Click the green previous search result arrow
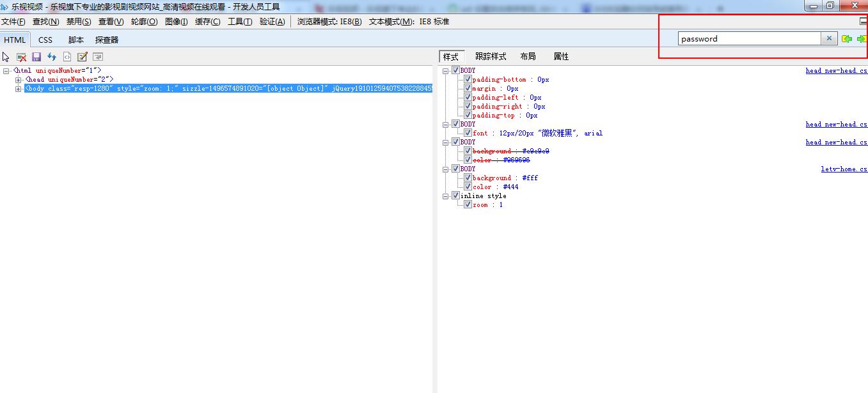The height and width of the screenshot is (393, 868). point(847,39)
